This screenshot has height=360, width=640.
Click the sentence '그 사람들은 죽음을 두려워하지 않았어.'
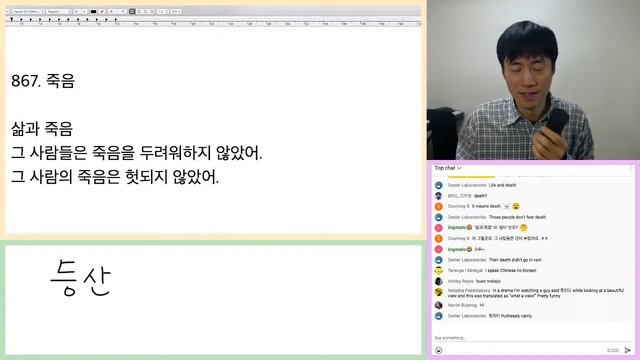click(x=136, y=153)
